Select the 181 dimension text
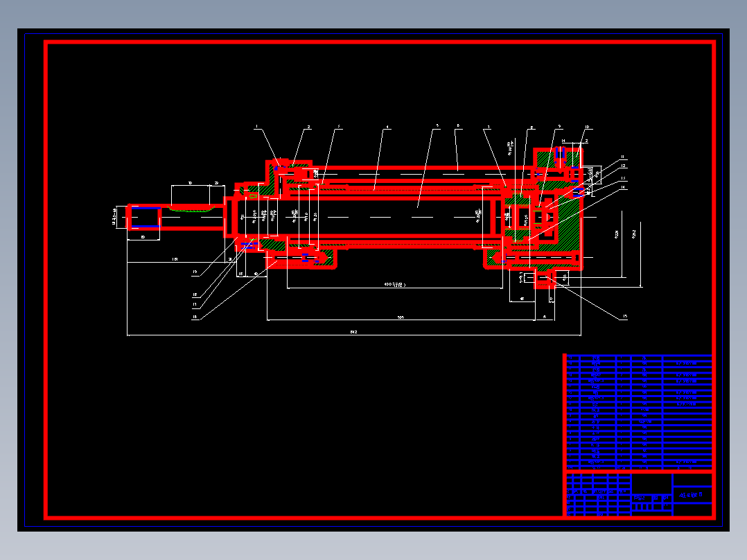This screenshot has height=560, width=747. (175, 259)
